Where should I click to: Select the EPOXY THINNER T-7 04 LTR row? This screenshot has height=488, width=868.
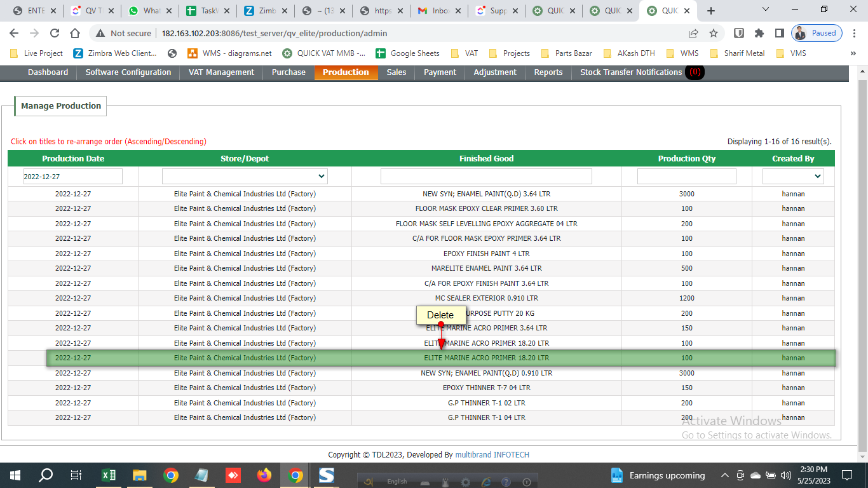pyautogui.click(x=421, y=388)
